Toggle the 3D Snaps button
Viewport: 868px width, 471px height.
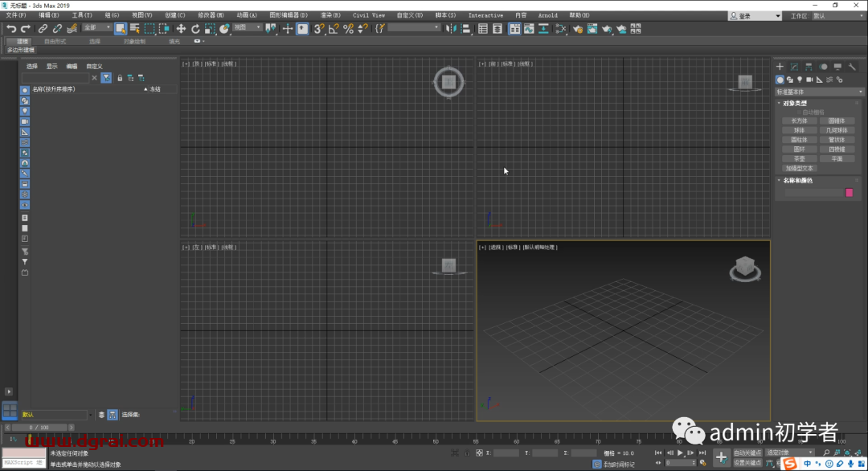click(x=319, y=29)
